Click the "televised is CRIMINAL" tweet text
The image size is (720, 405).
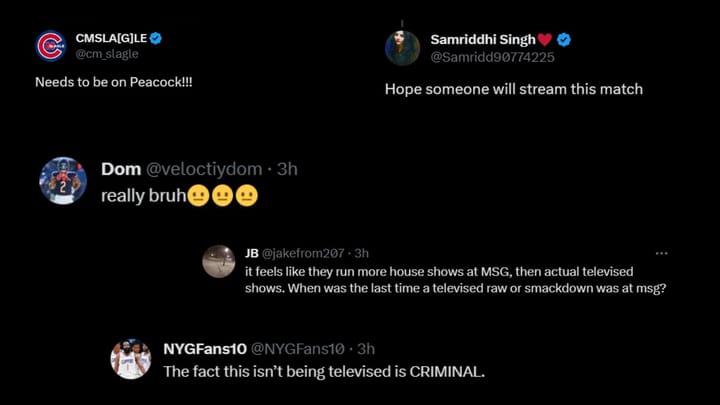click(323, 371)
